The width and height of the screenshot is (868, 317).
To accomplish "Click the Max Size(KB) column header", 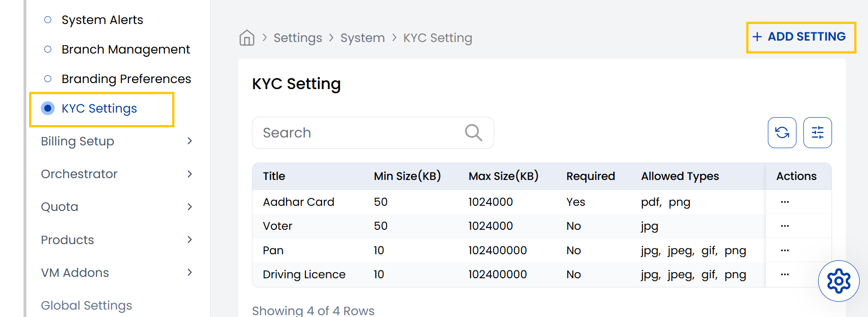I will click(x=503, y=176).
